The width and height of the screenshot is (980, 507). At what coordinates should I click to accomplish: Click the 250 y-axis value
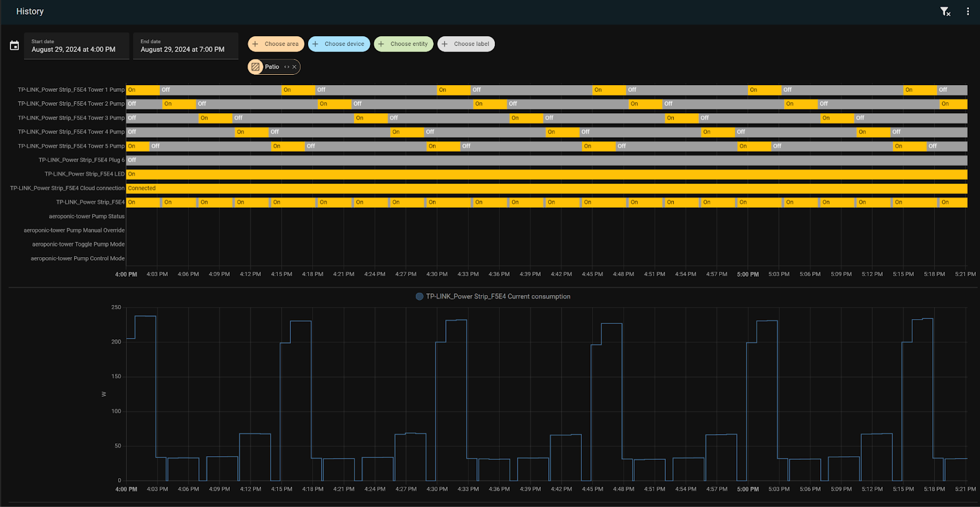[116, 307]
